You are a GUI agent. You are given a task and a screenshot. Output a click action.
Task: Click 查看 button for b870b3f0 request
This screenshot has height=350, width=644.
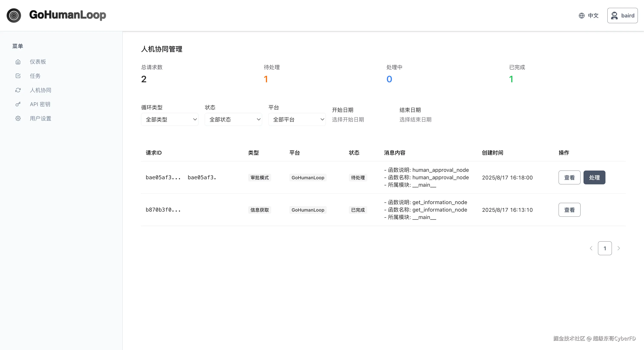tap(569, 210)
